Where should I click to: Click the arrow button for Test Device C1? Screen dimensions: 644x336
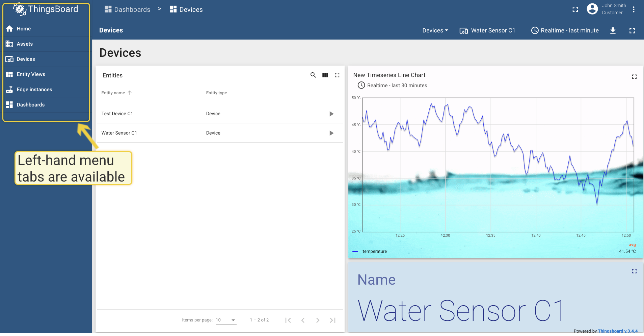click(x=331, y=114)
